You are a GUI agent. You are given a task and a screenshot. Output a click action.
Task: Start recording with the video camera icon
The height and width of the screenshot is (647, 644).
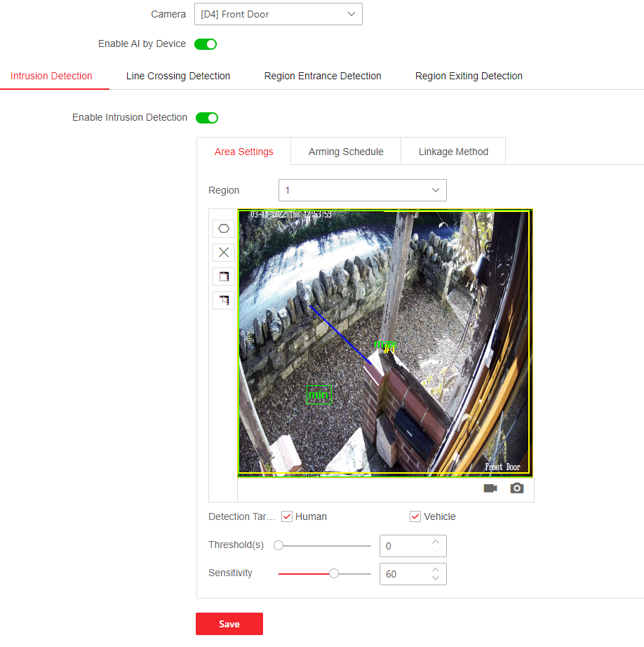(490, 488)
